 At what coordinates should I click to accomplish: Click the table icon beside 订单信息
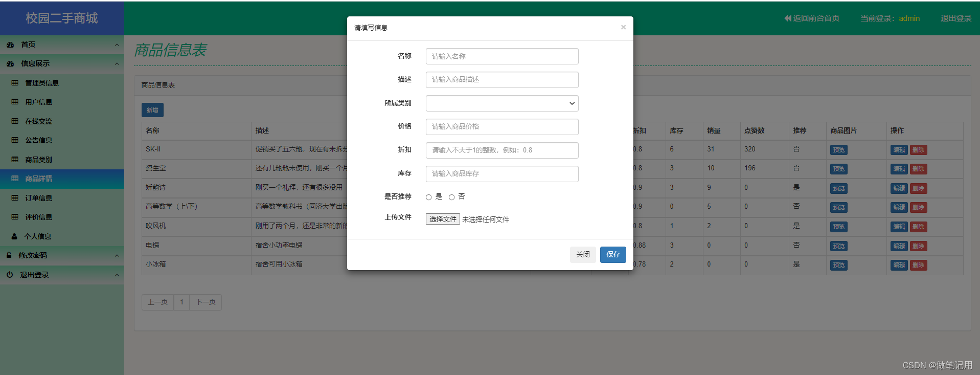point(15,198)
